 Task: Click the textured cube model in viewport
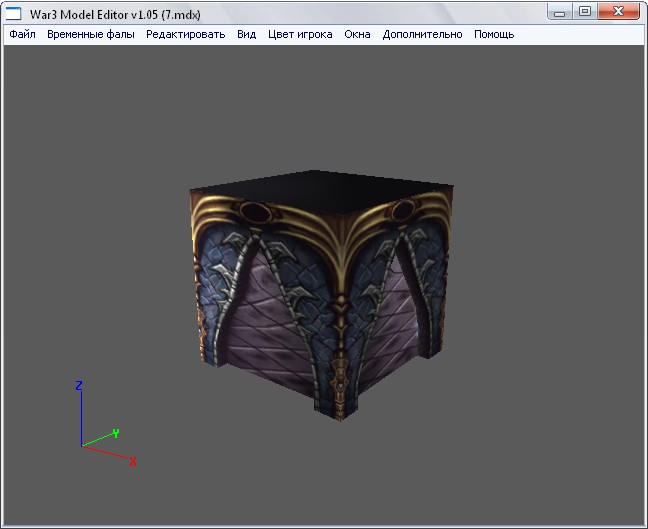[x=321, y=295]
